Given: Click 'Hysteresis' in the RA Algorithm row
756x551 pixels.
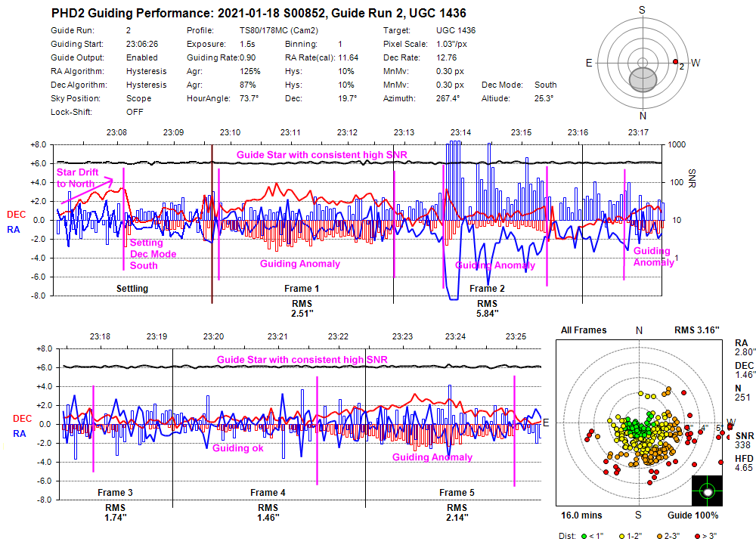Looking at the screenshot, I should (x=146, y=71).
